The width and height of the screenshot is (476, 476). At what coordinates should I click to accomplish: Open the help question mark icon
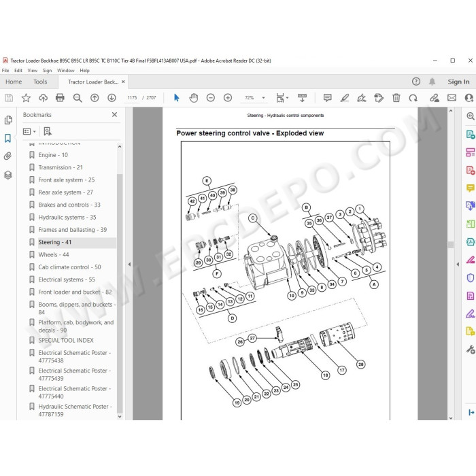point(416,82)
